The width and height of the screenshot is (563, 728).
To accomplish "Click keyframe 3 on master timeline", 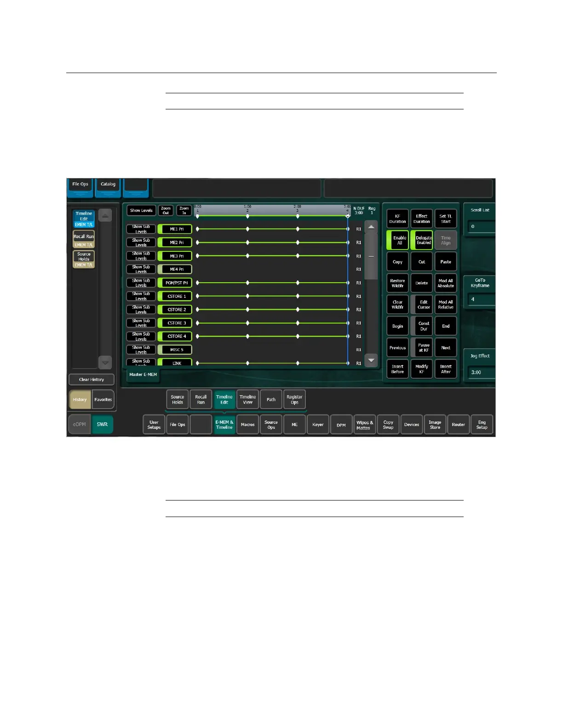I will (298, 216).
